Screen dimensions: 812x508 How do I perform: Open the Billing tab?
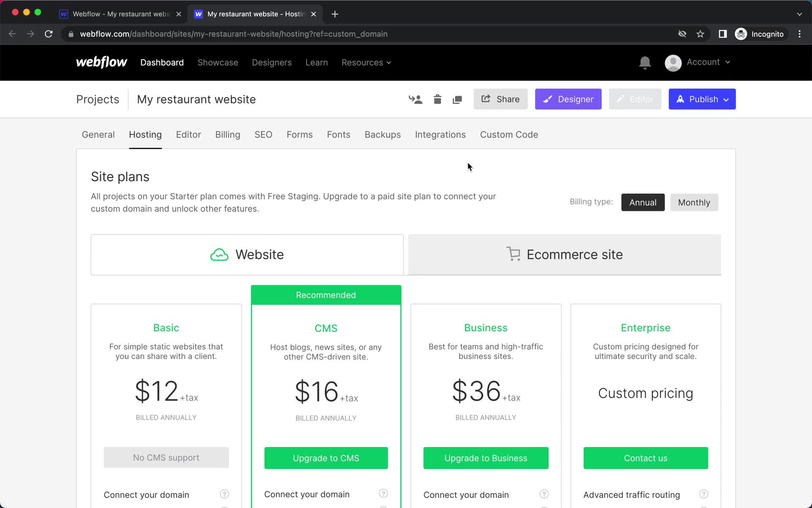(x=228, y=135)
